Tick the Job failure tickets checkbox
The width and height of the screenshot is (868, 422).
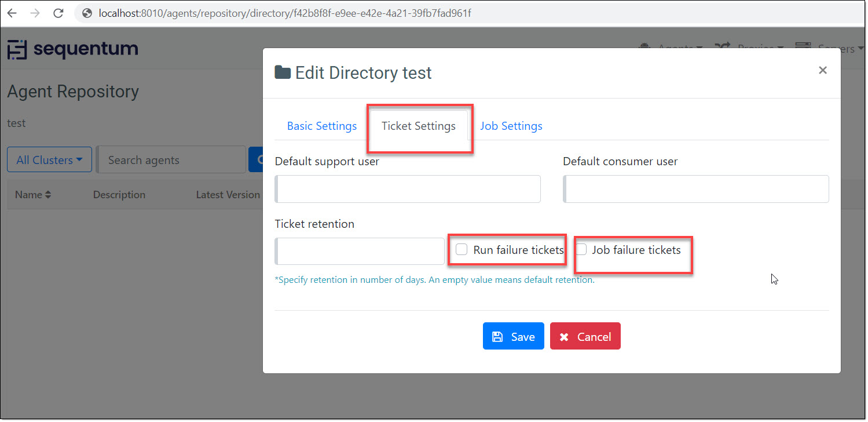tap(581, 250)
